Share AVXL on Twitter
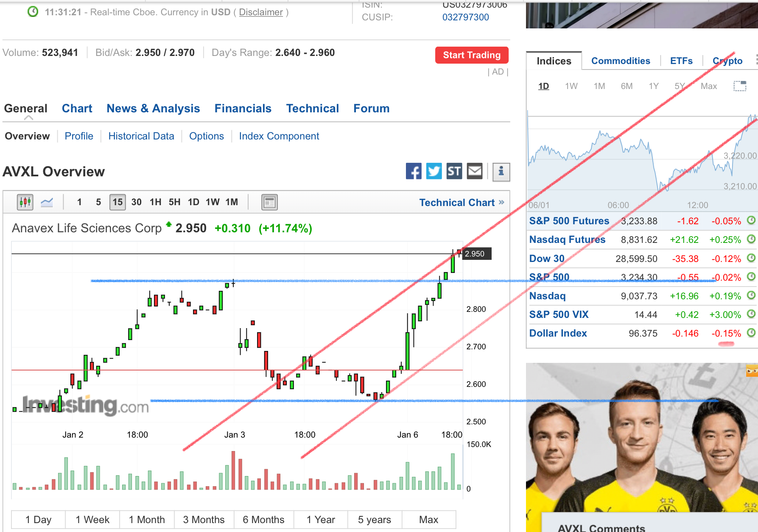The height and width of the screenshot is (532, 758). pyautogui.click(x=434, y=171)
